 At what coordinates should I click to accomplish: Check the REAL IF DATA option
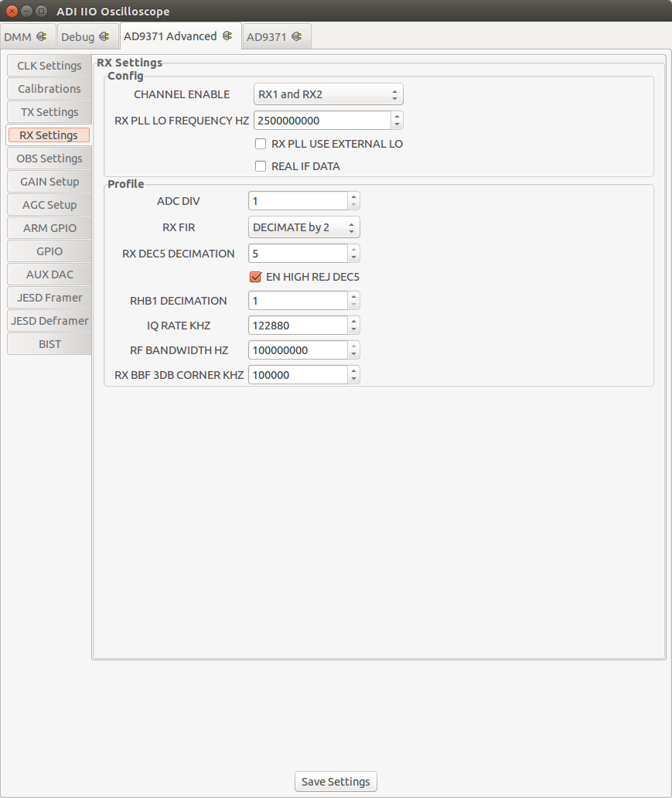261,166
